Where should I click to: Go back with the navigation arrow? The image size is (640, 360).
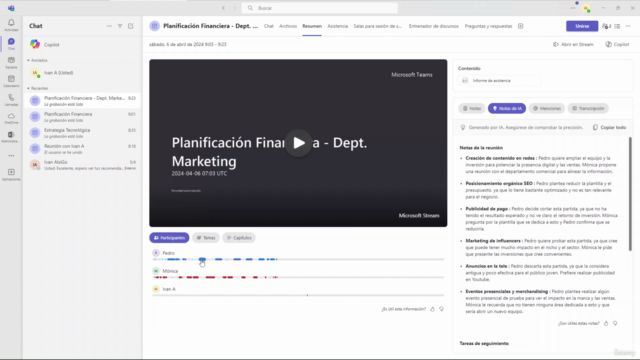pos(223,8)
